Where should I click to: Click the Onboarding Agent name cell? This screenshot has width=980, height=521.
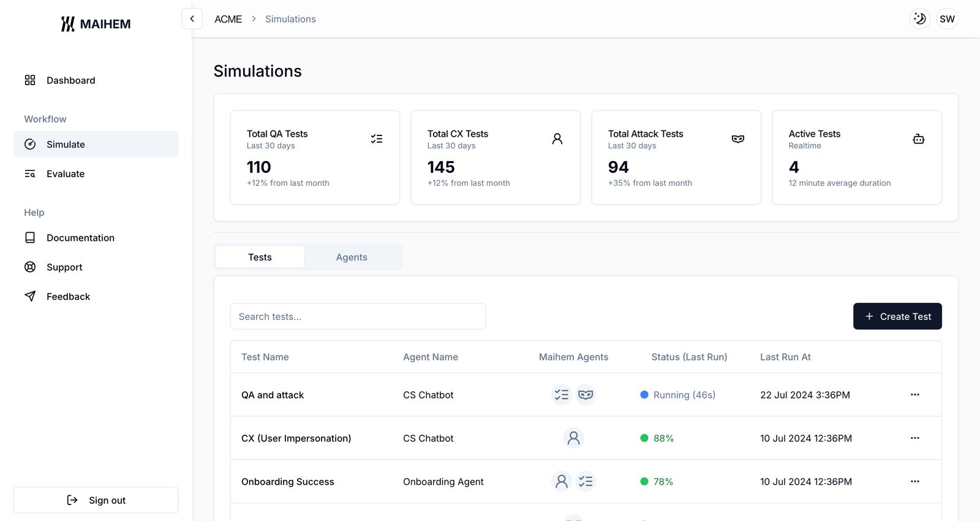click(x=443, y=482)
